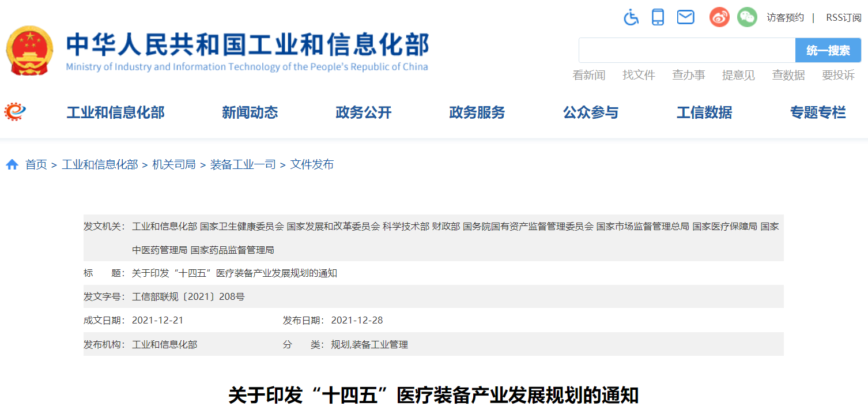This screenshot has width=868, height=410.
Task: Open the 政务公开 menu
Action: coord(363,112)
